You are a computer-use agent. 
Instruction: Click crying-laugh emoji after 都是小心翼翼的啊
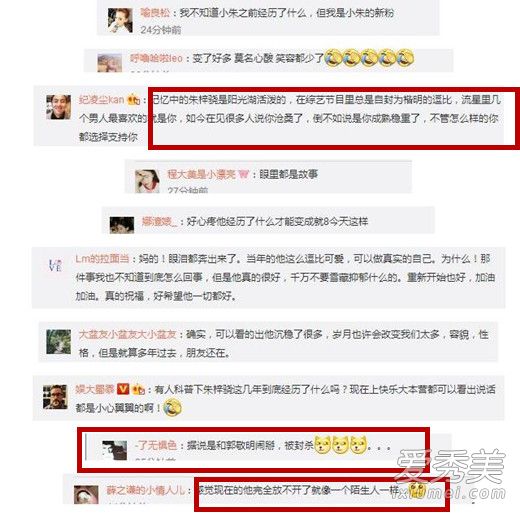(x=173, y=408)
